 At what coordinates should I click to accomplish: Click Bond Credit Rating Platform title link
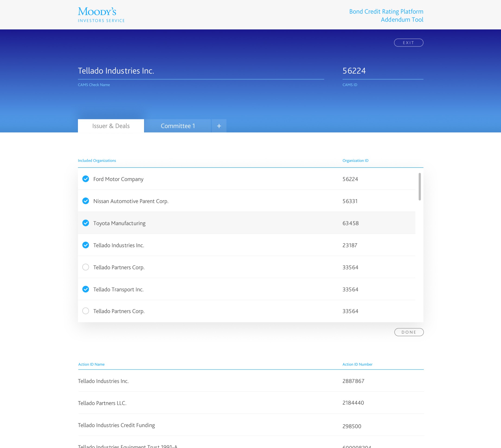pos(386,12)
